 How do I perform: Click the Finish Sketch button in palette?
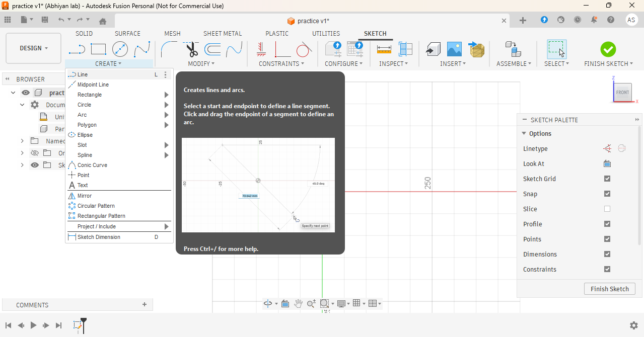[610, 289]
